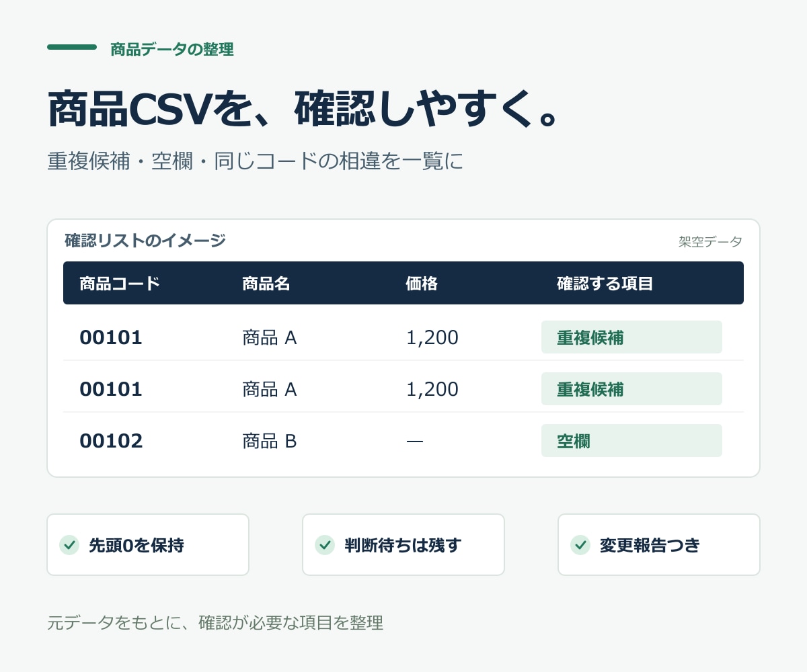Click the 価格 column header
This screenshot has height=672, width=807.
(x=422, y=283)
